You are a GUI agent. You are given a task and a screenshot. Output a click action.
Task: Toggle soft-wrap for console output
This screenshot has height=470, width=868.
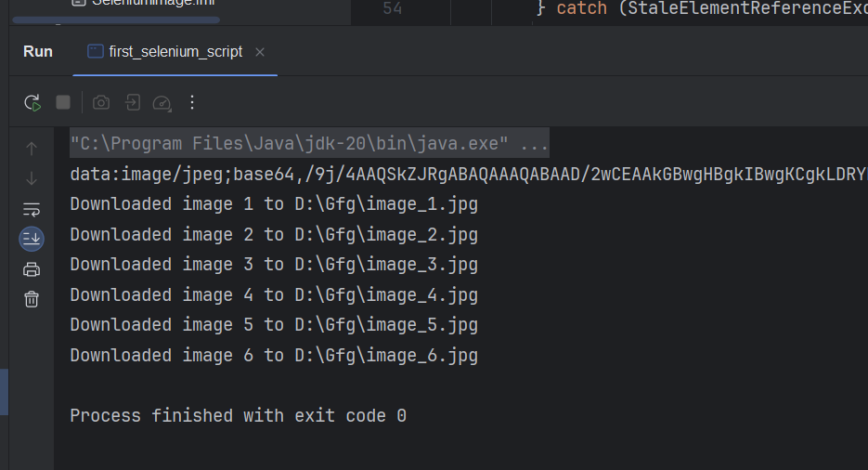tap(32, 209)
